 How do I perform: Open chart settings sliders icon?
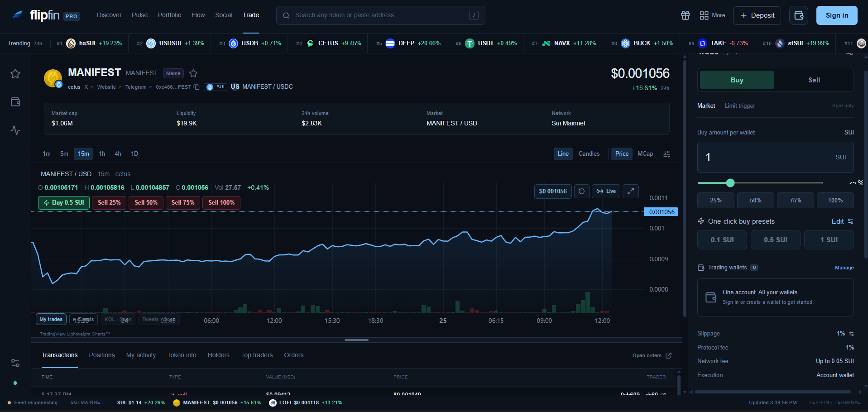tap(667, 154)
